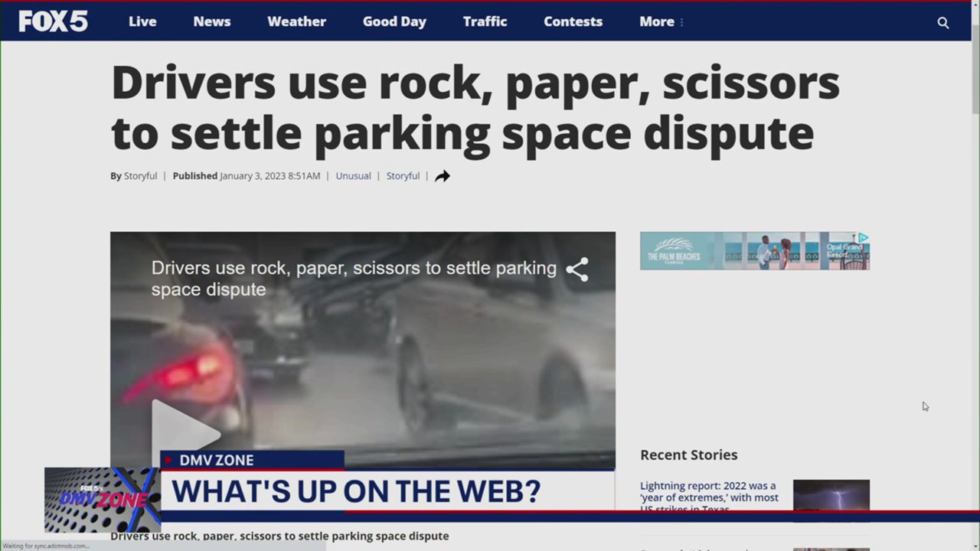
Task: Open the Good Day section
Action: [x=394, y=21]
